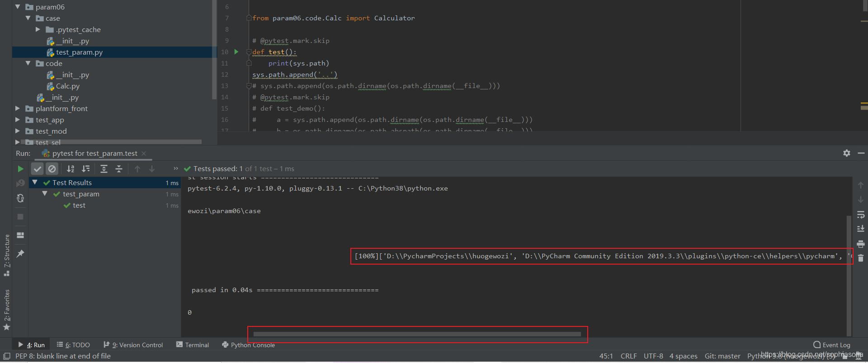868x363 pixels.
Task: Select the Test Results root row
Action: click(x=105, y=183)
